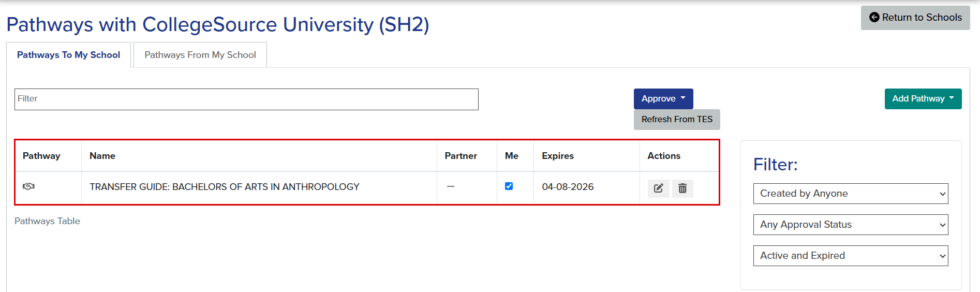Image resolution: width=980 pixels, height=292 pixels.
Task: Click the Return to Schools button
Action: tap(915, 18)
